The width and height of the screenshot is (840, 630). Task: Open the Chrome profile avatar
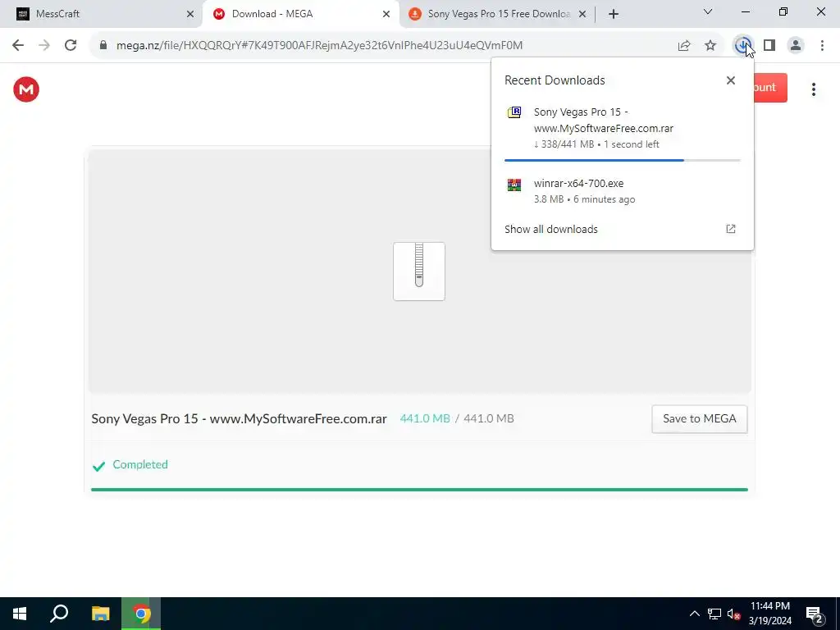click(796, 46)
